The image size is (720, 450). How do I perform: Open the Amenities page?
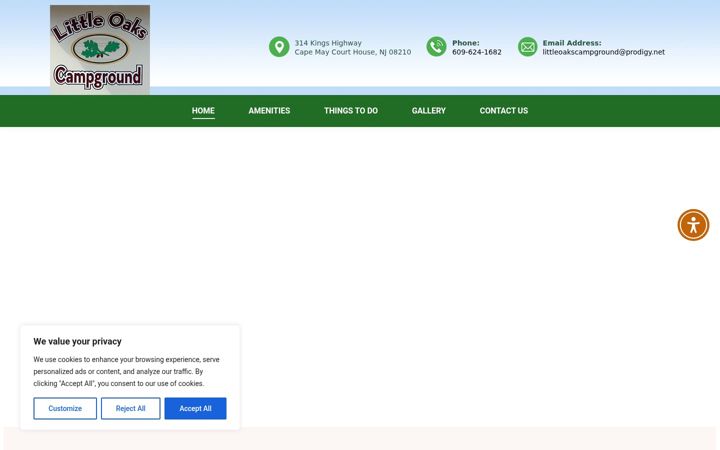click(x=269, y=111)
